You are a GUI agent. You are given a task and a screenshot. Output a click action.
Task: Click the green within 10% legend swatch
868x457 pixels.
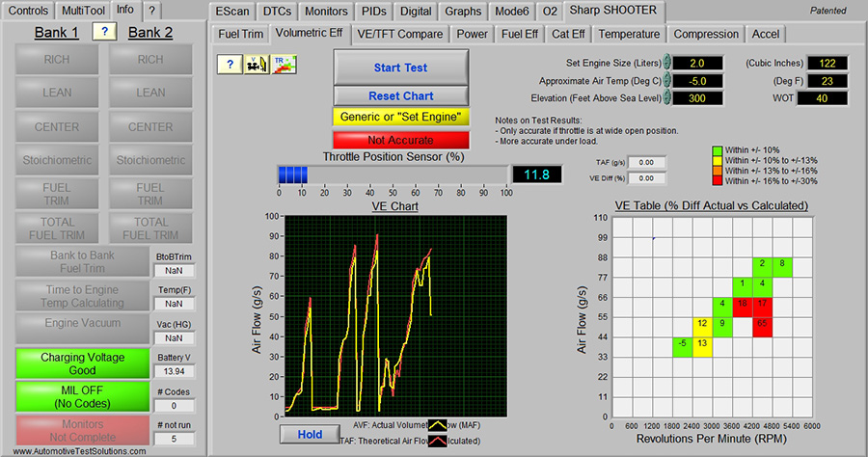(716, 151)
